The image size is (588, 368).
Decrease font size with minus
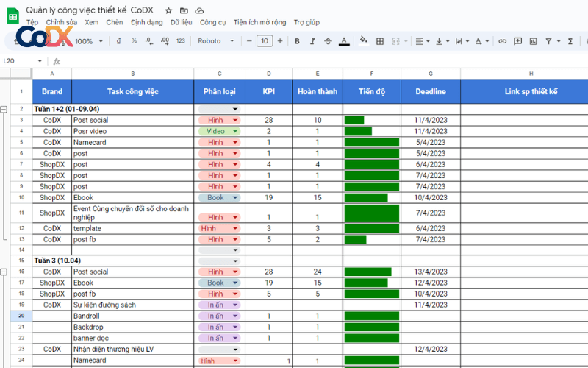click(x=249, y=41)
